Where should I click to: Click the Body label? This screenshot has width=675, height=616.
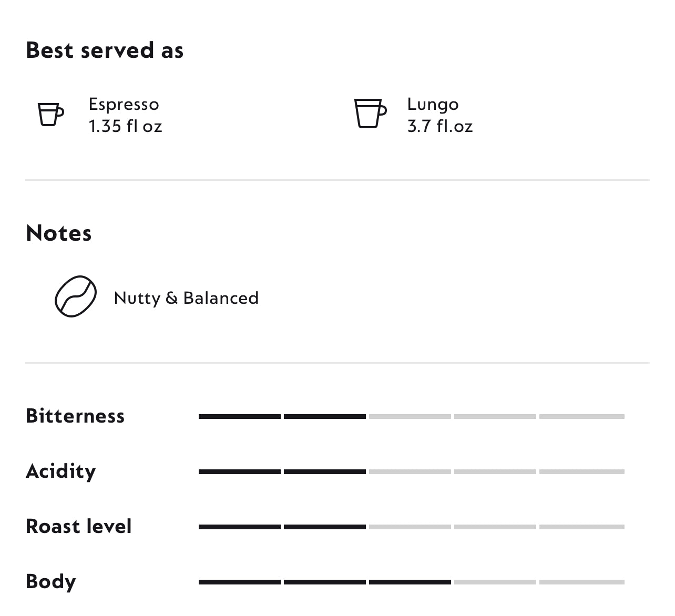(50, 581)
